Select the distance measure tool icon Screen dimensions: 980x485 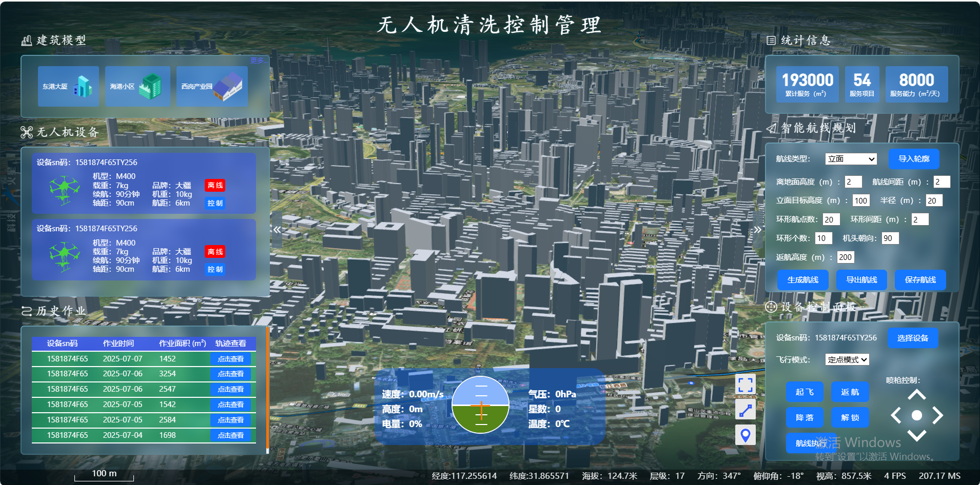[x=745, y=410]
